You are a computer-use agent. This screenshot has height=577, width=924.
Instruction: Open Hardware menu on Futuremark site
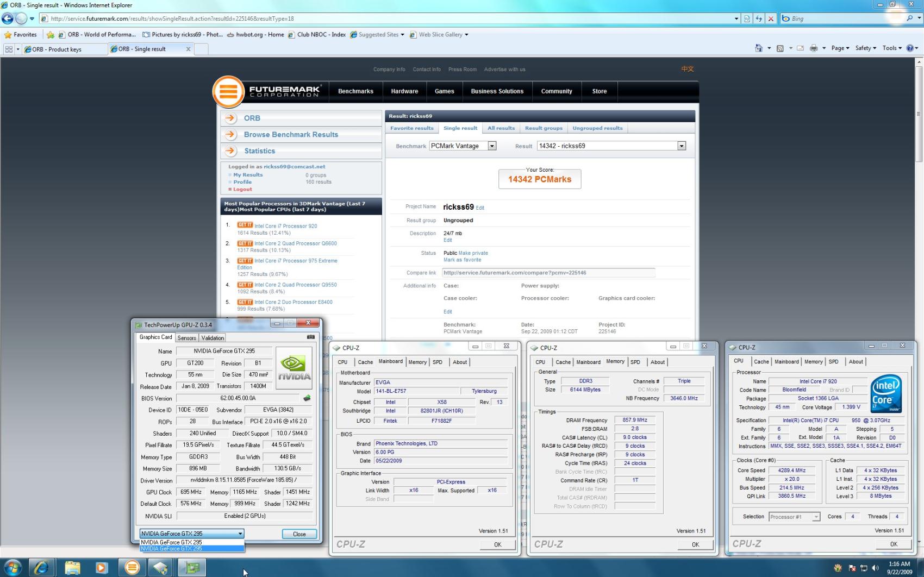404,91
